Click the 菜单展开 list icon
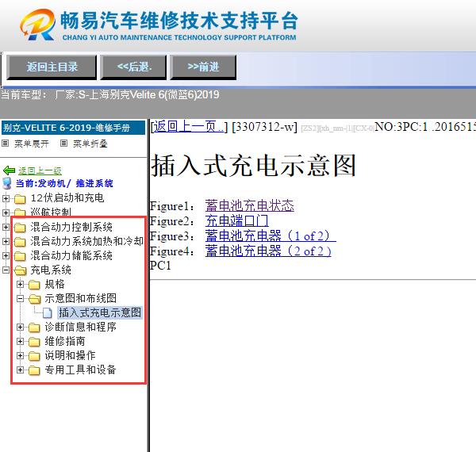The height and width of the screenshot is (452, 476). pos(6,144)
